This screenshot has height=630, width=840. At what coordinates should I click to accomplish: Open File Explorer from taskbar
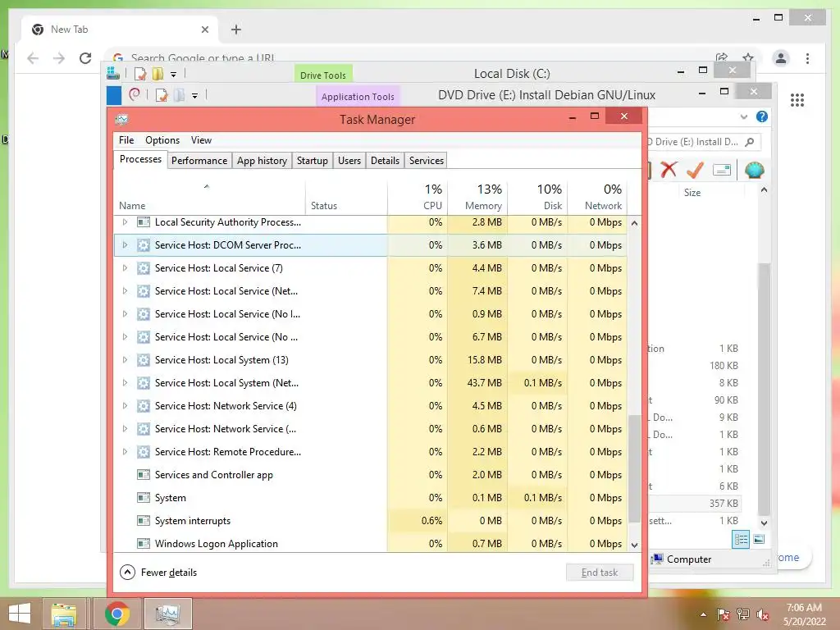click(64, 614)
